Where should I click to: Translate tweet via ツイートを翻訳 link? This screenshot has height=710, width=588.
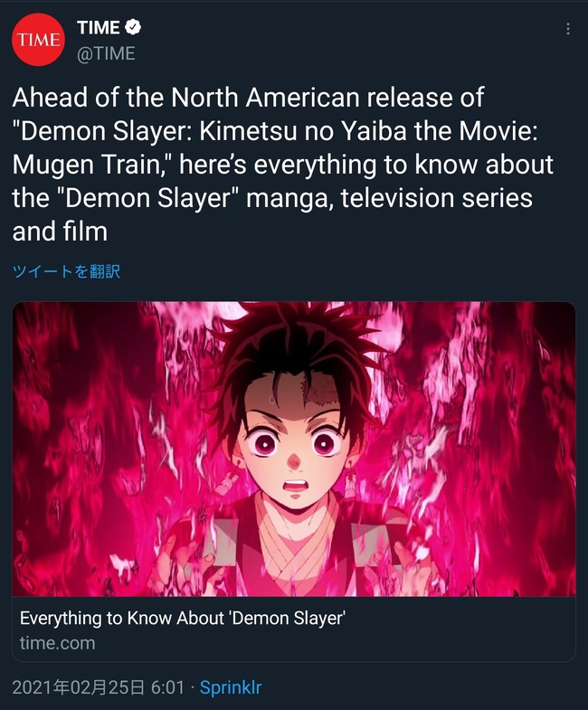66,271
